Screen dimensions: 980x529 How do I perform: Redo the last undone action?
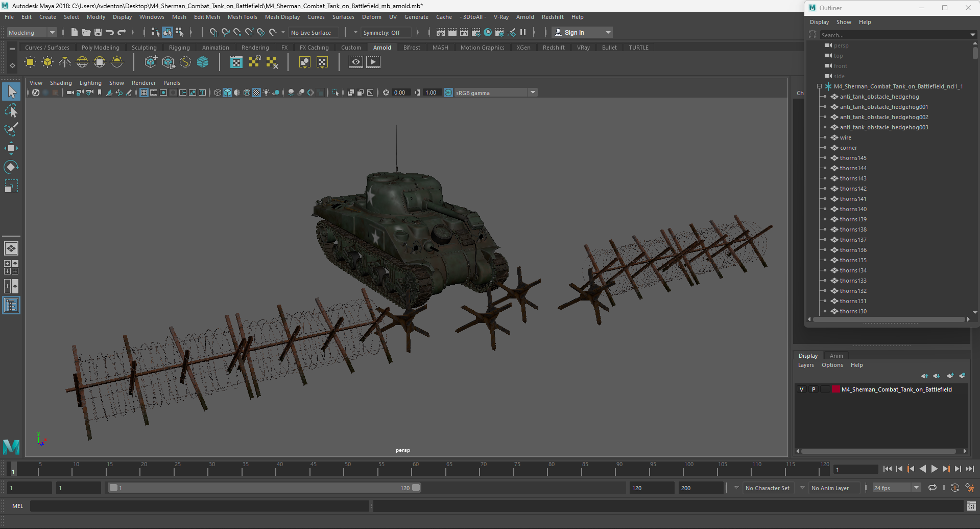[x=122, y=32]
